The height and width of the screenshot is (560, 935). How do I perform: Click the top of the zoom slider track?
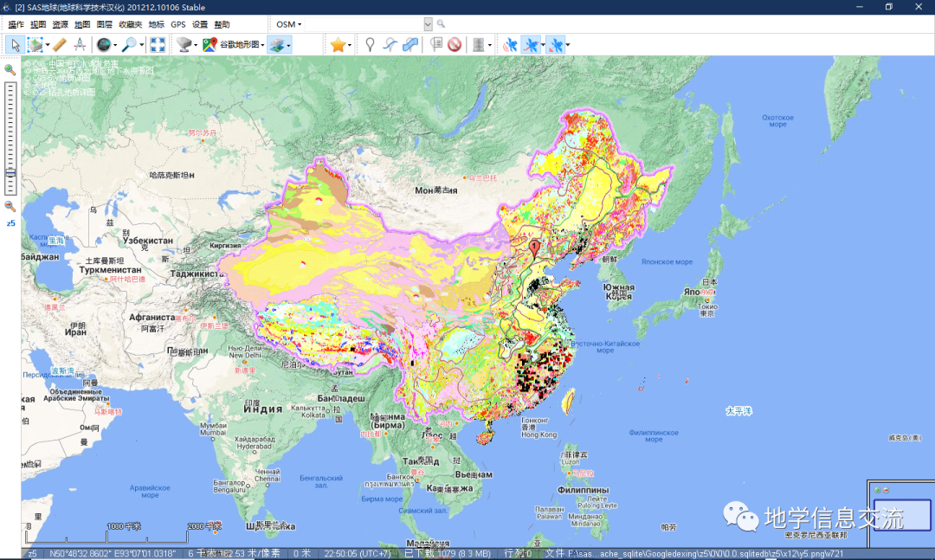(x=10, y=86)
